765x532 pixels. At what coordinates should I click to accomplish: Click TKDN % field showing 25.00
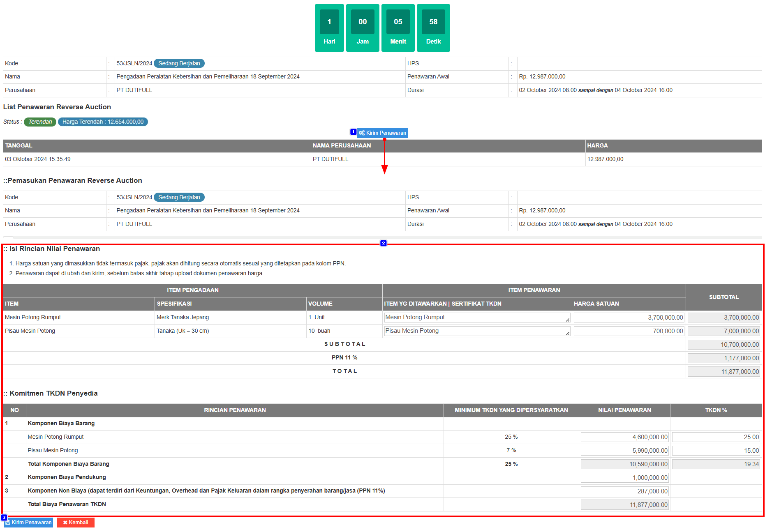click(716, 438)
